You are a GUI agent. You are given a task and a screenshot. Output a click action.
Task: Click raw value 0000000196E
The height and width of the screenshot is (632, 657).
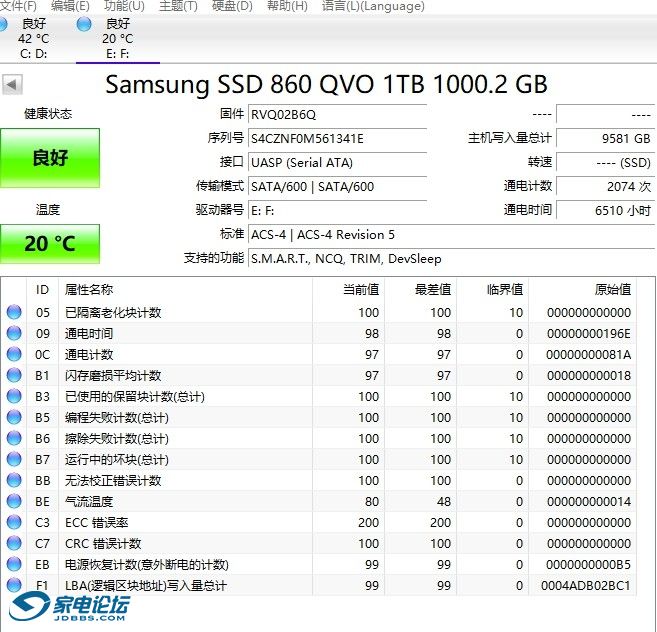[589, 334]
